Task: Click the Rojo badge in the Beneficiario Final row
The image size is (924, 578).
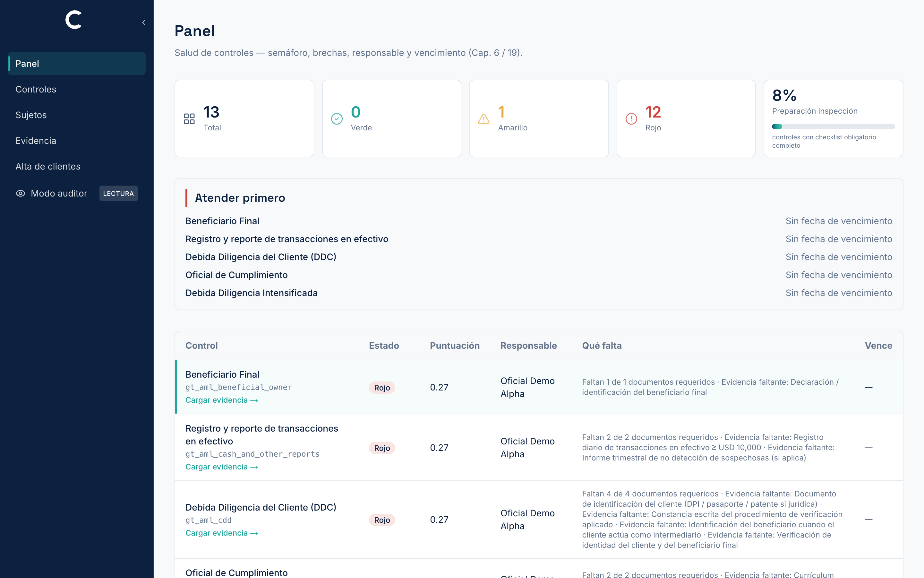Action: pos(382,388)
